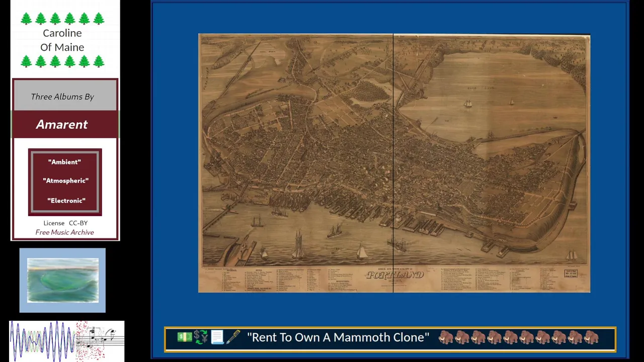Open the Portland bird's-eye map image
Viewport: 644px width, 362px height.
(x=394, y=163)
